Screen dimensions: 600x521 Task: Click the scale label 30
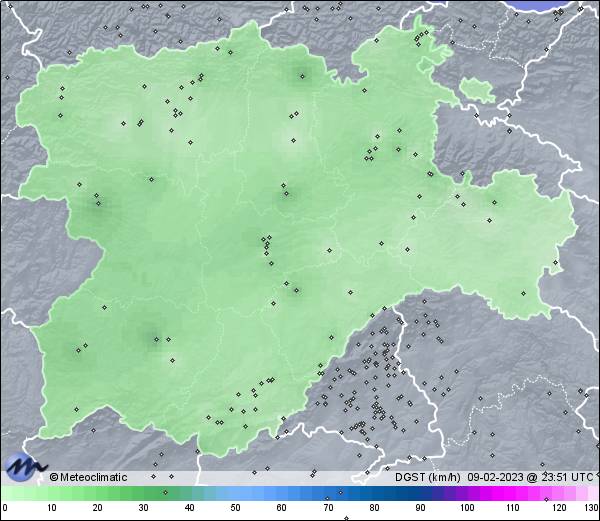click(143, 508)
